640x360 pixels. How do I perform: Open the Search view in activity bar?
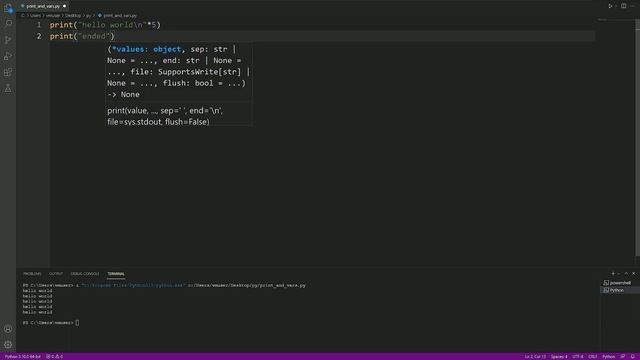[8, 23]
